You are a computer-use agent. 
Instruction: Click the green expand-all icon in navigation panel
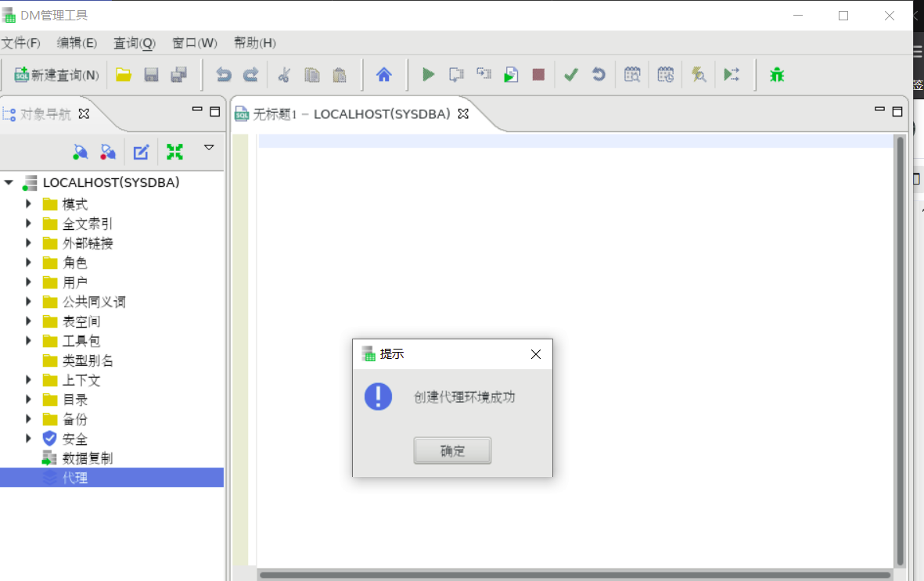pos(175,151)
